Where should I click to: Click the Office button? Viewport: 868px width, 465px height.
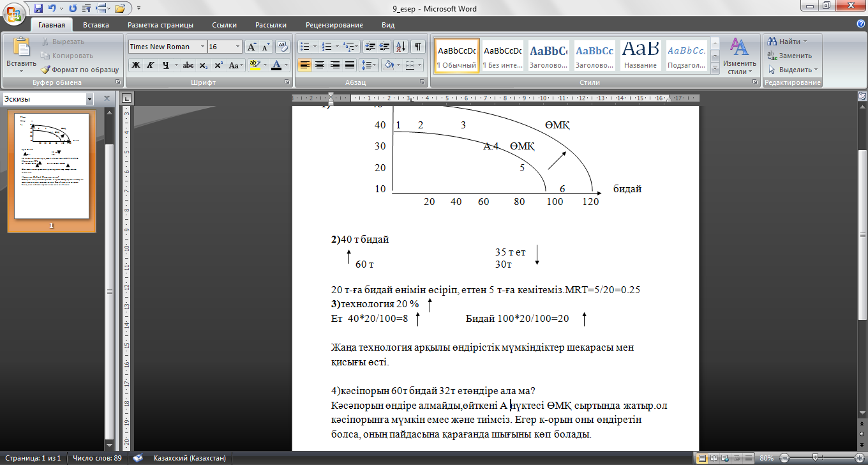click(x=14, y=13)
